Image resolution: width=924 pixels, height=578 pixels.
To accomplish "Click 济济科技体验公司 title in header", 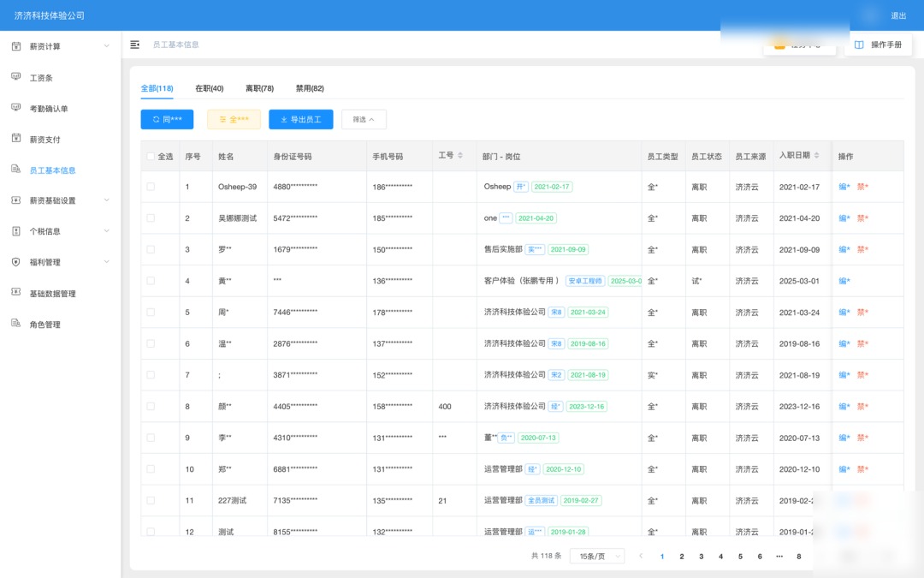I will [x=50, y=15].
